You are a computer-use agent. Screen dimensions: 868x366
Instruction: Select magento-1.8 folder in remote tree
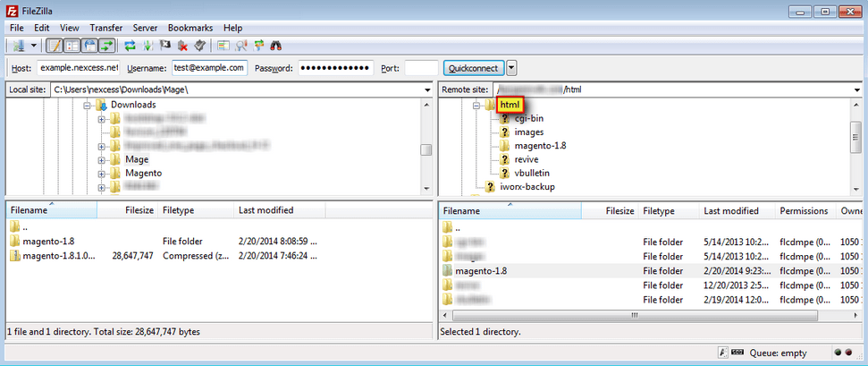[540, 146]
